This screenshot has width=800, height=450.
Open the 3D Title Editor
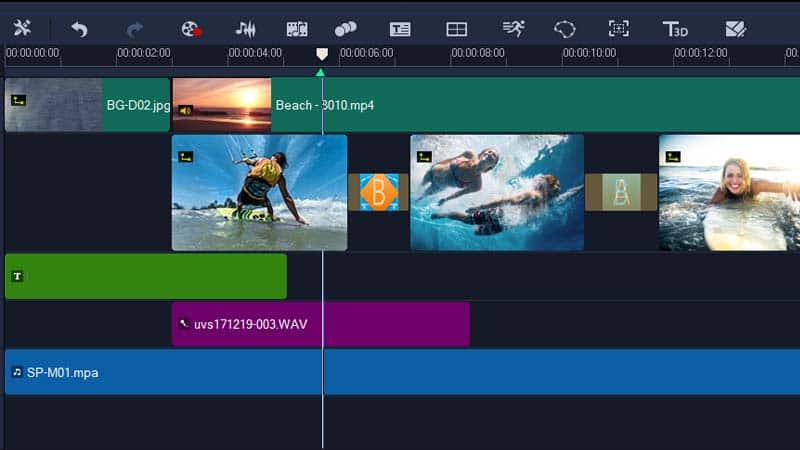point(676,29)
